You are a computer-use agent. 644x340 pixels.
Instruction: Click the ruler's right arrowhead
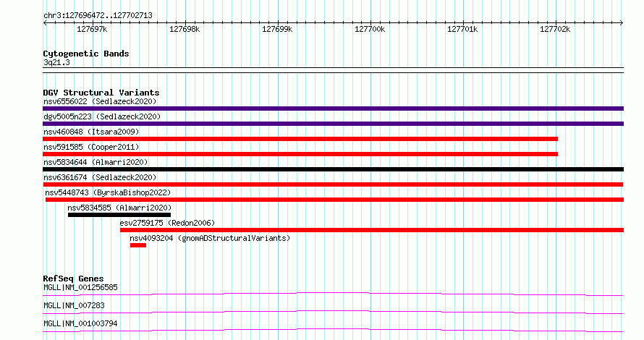(x=622, y=23)
